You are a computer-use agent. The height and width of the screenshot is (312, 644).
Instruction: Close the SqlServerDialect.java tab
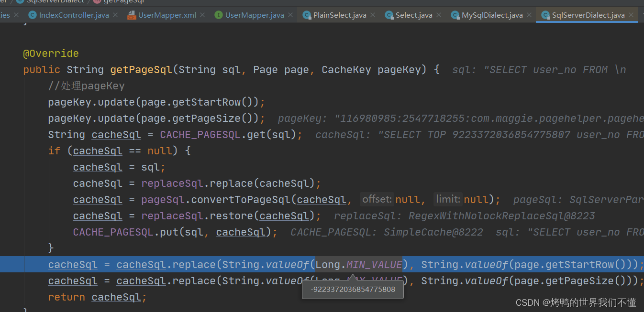click(x=632, y=15)
